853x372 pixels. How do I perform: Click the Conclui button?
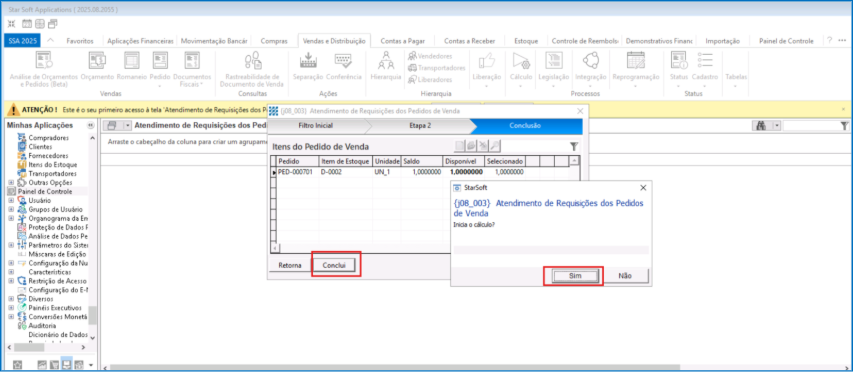tap(335, 265)
